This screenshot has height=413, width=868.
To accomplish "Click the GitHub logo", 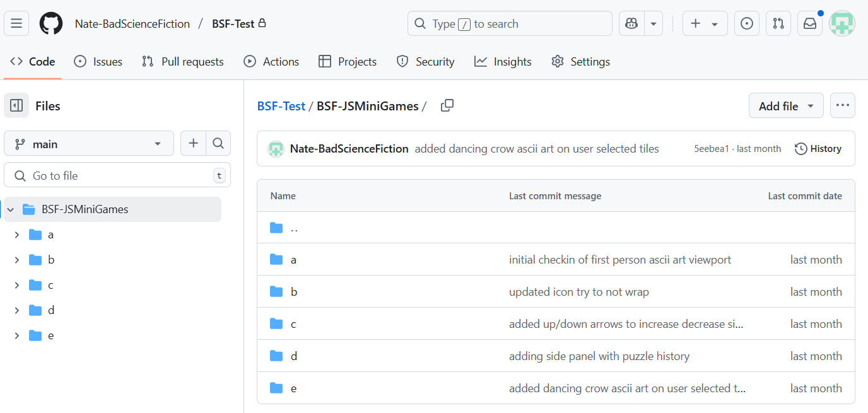I will (51, 23).
